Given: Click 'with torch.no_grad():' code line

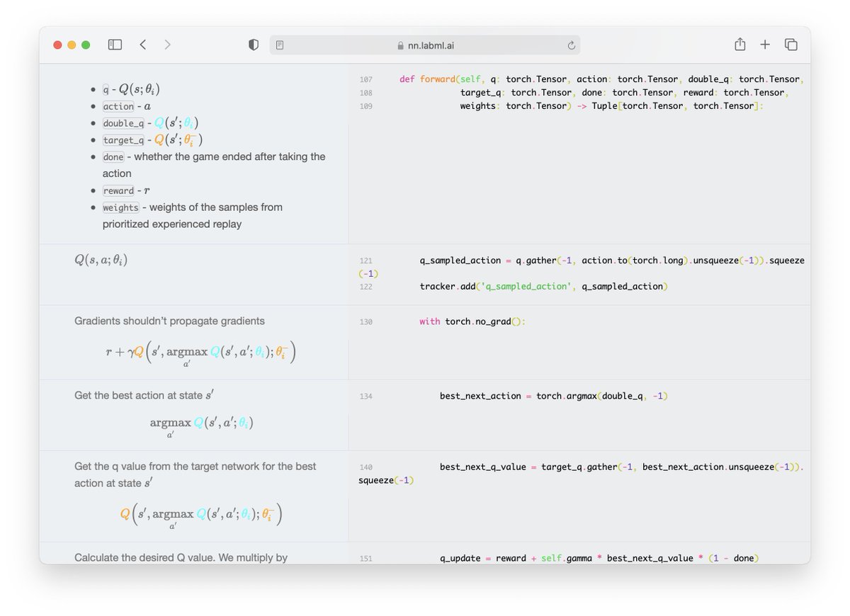Looking at the screenshot, I should [x=472, y=321].
